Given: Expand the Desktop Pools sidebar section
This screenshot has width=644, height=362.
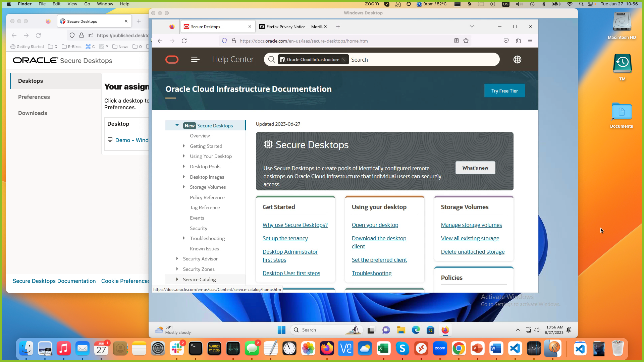Looking at the screenshot, I should click(x=184, y=167).
